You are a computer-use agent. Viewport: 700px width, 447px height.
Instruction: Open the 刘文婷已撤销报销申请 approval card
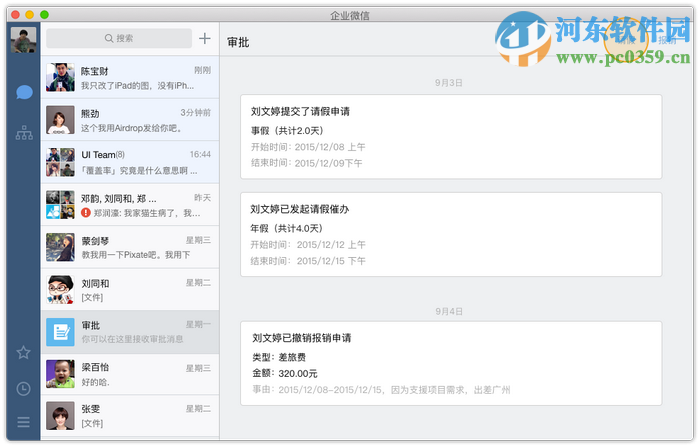coord(451,363)
